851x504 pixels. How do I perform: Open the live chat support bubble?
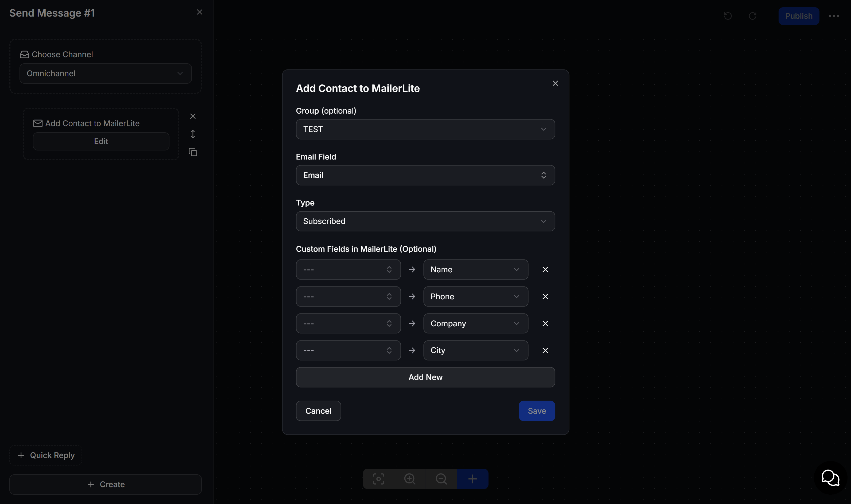coord(830,478)
